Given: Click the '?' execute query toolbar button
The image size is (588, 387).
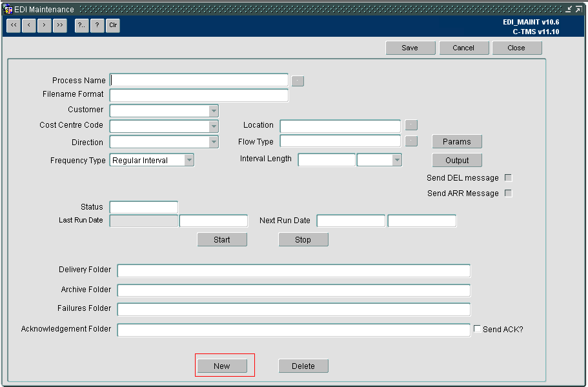Looking at the screenshot, I should 97,25.
